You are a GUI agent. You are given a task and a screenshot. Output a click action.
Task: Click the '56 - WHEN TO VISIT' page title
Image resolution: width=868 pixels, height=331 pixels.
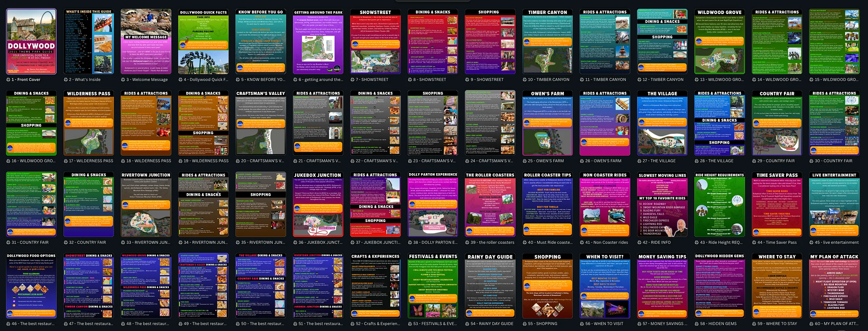pyautogui.click(x=604, y=324)
